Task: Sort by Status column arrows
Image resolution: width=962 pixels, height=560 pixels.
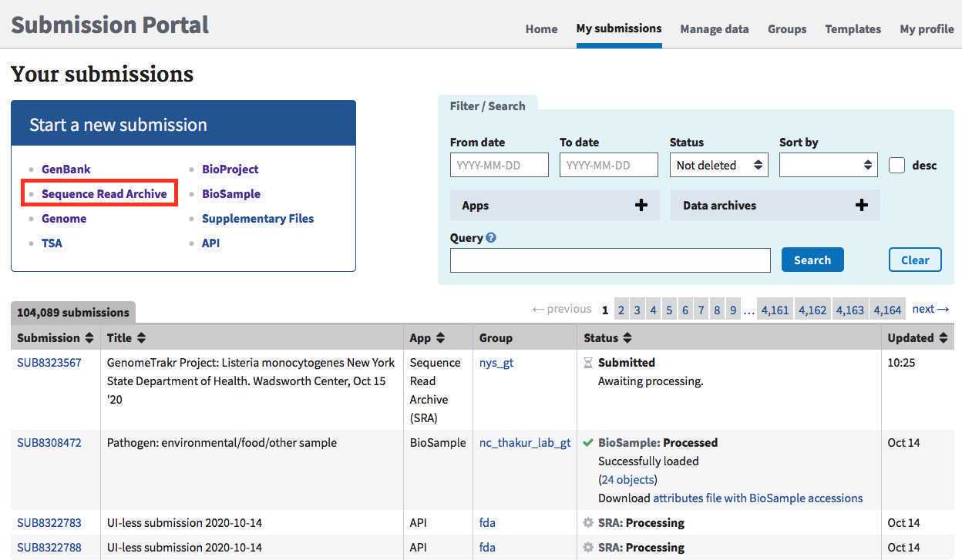Action: (x=627, y=338)
